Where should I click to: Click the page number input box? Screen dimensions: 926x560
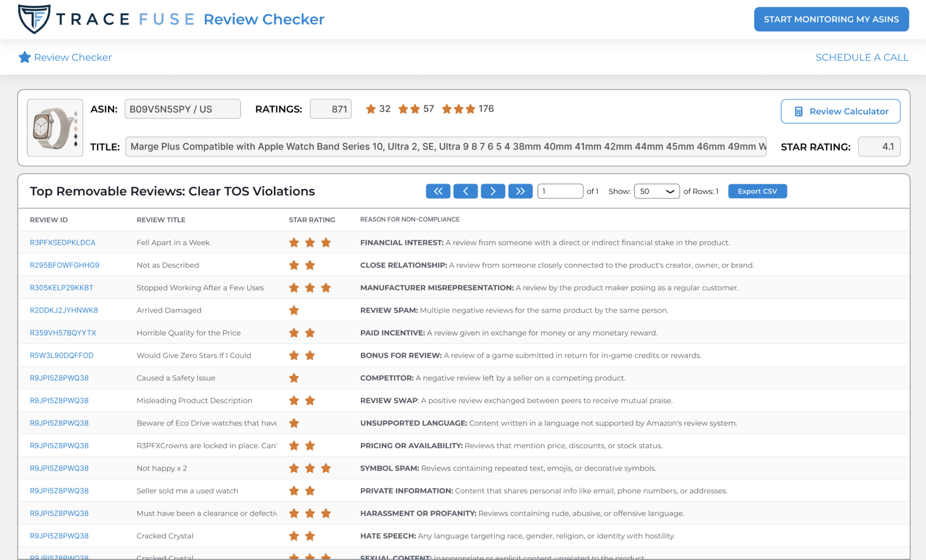point(560,191)
